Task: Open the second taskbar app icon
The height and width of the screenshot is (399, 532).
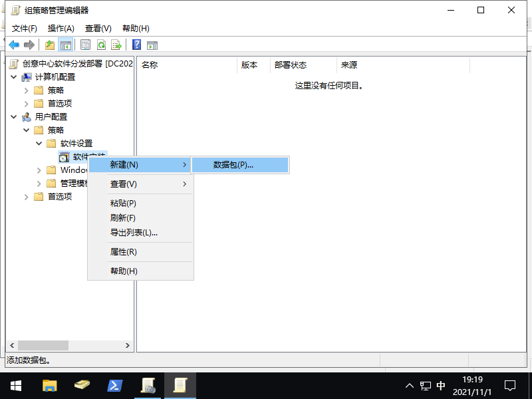Action: [x=82, y=386]
